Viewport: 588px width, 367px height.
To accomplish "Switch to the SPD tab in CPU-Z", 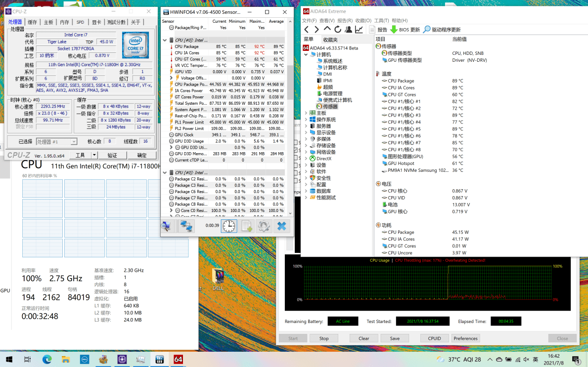I will (80, 22).
